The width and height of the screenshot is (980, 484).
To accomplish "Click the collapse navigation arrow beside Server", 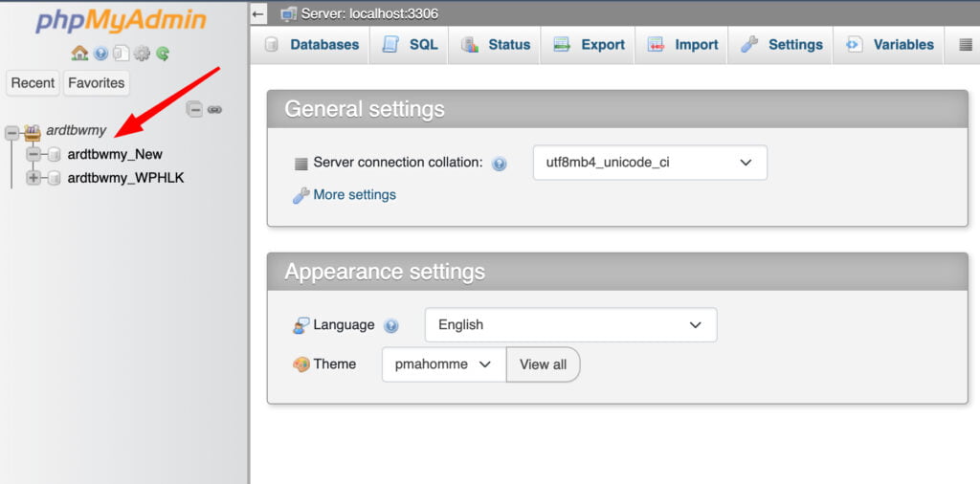I will pos(258,13).
